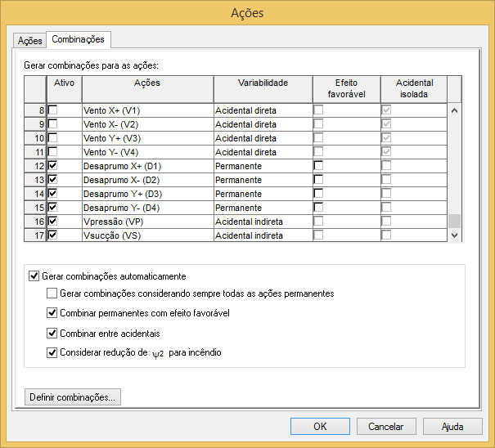
Task: Click the Variabilidade column header
Action: point(263,89)
